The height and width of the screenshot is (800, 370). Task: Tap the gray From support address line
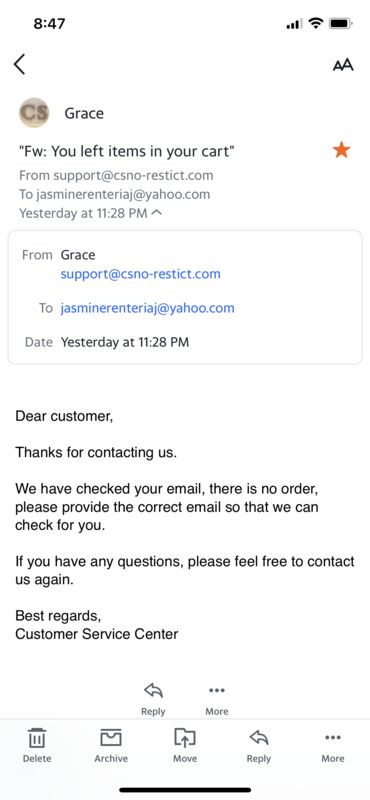pyautogui.click(x=116, y=176)
